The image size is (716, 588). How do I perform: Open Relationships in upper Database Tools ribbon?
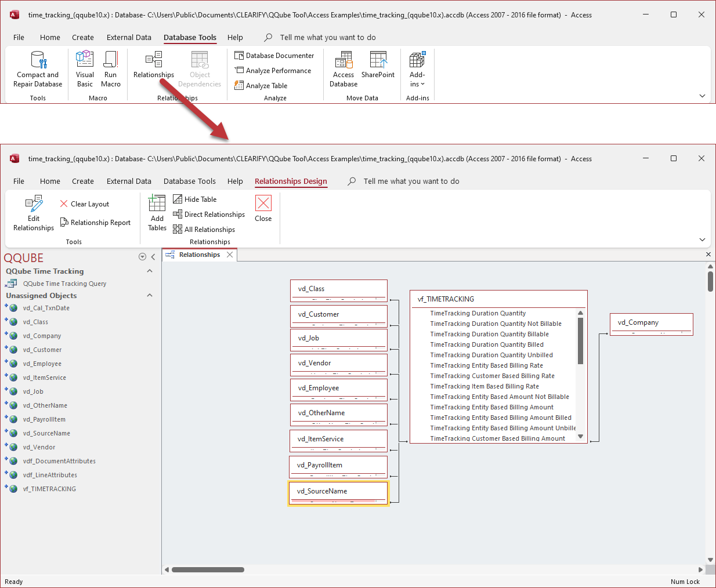154,65
